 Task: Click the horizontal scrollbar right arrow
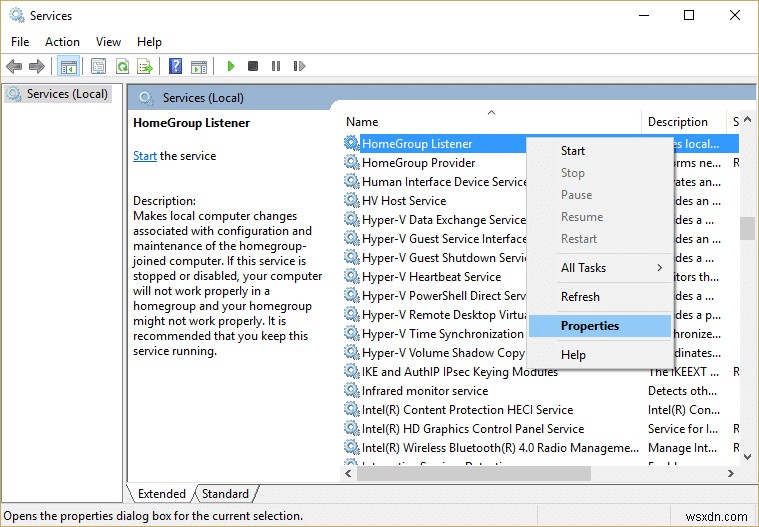(x=730, y=474)
